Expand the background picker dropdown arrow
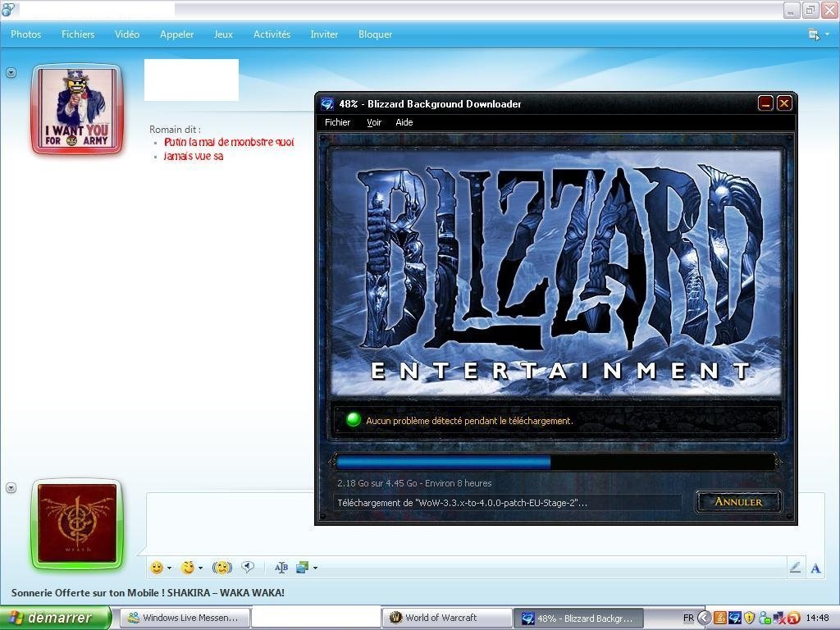Screen dimensions: 840x630 pyautogui.click(x=316, y=568)
